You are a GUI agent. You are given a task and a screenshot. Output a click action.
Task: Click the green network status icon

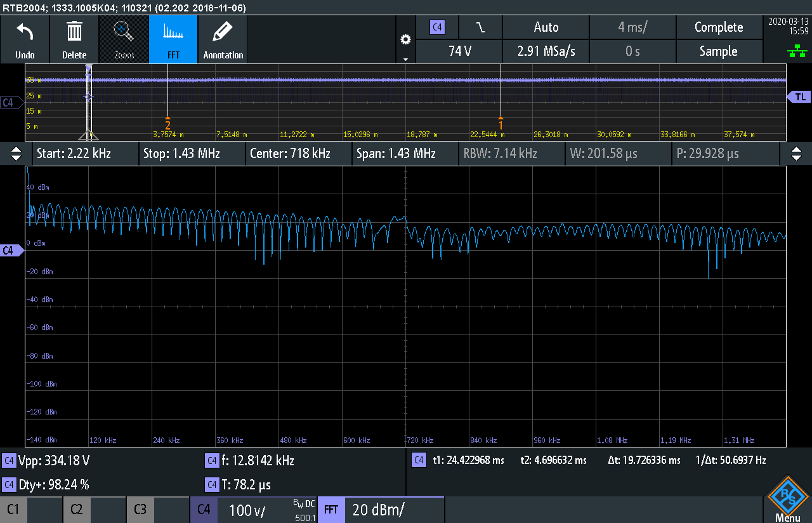point(792,51)
